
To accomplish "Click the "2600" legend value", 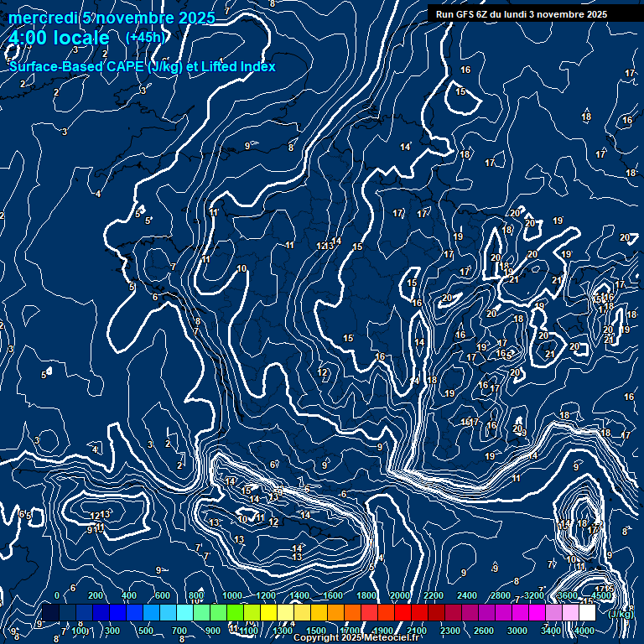I will click(484, 631).
